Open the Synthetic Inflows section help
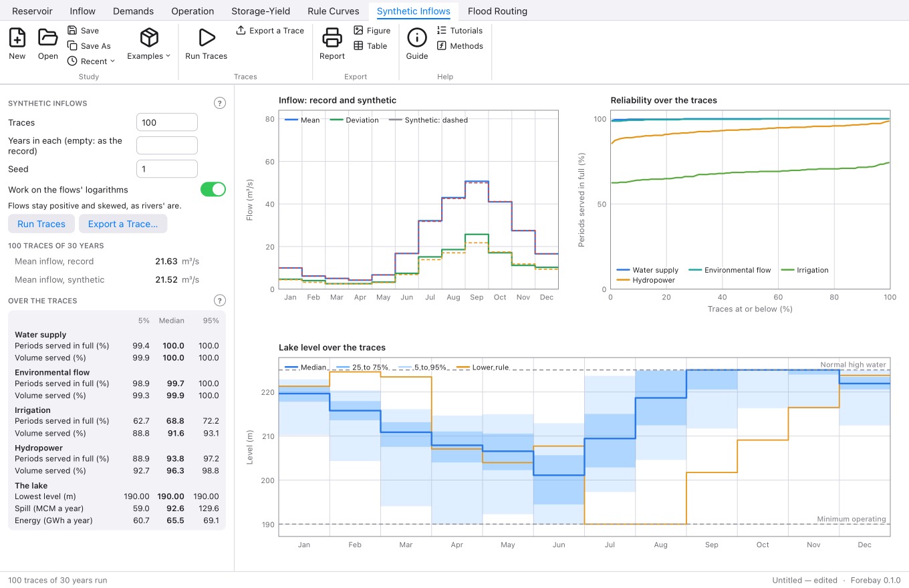This screenshot has height=588, width=909. pos(219,103)
